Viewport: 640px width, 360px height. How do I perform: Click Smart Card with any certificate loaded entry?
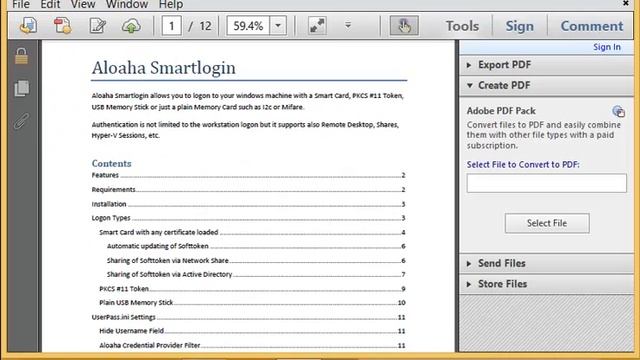252,232
